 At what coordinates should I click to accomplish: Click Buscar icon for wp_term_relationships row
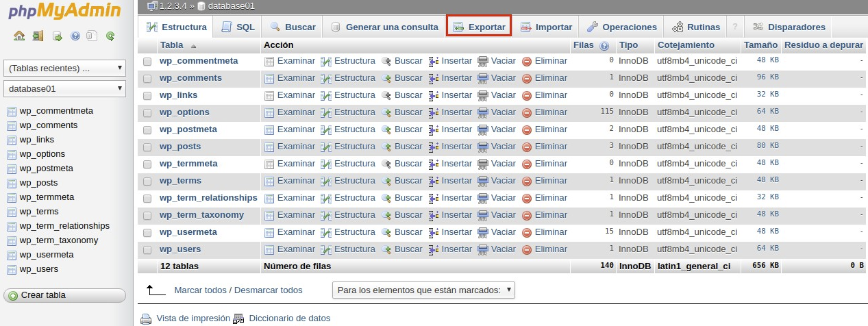pos(386,198)
